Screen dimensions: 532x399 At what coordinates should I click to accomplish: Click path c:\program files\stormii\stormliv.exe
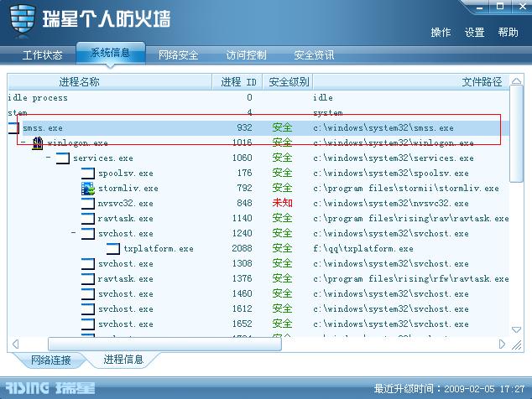pyautogui.click(x=406, y=189)
